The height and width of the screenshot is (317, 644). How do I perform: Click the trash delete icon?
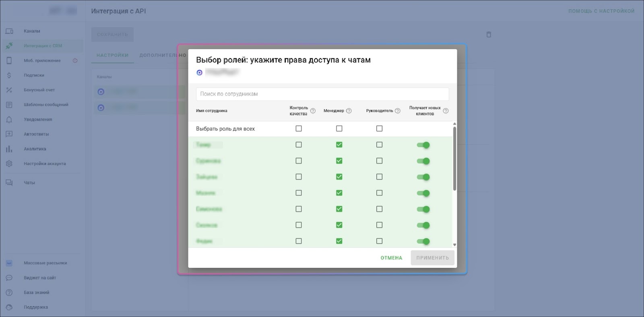click(x=489, y=35)
